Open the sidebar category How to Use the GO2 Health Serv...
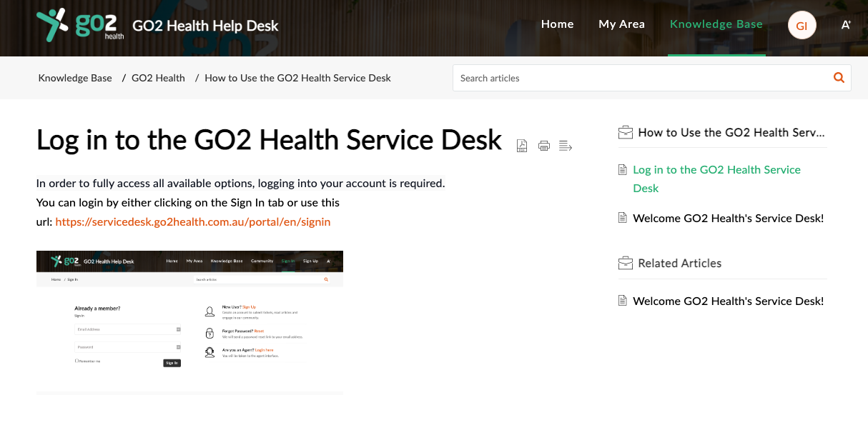Viewport: 868px width, 425px height. pyautogui.click(x=731, y=132)
